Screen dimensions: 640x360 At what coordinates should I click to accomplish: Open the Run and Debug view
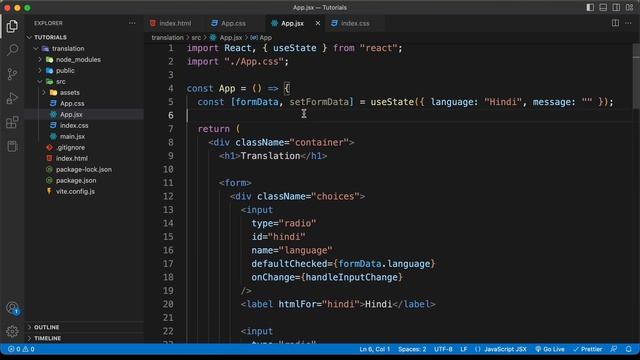[x=12, y=98]
